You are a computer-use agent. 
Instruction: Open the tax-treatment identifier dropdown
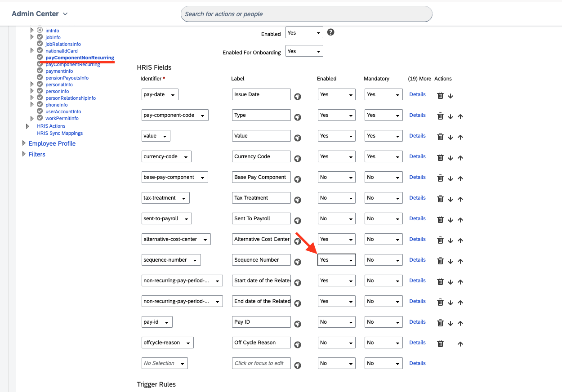(x=165, y=198)
